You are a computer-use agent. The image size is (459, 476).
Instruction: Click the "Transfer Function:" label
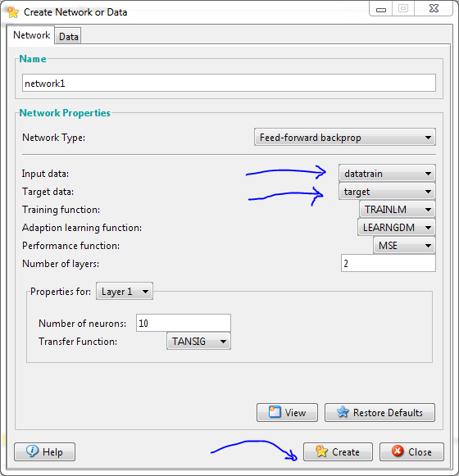78,341
